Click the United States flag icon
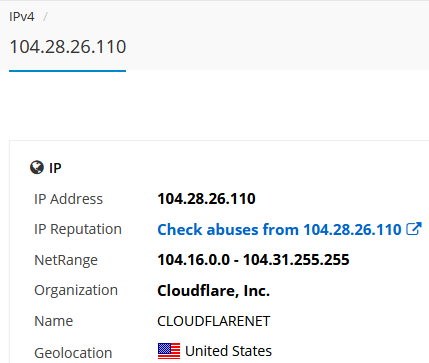This screenshot has width=429, height=363. point(169,351)
